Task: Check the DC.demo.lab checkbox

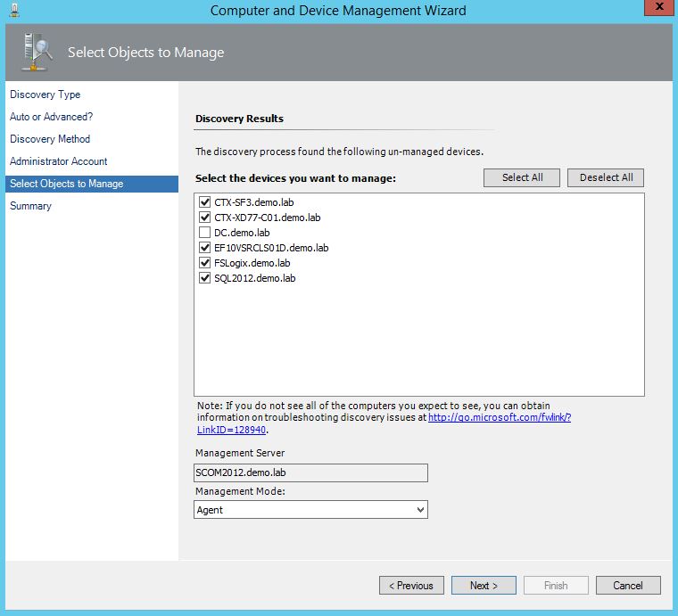Action: 206,233
